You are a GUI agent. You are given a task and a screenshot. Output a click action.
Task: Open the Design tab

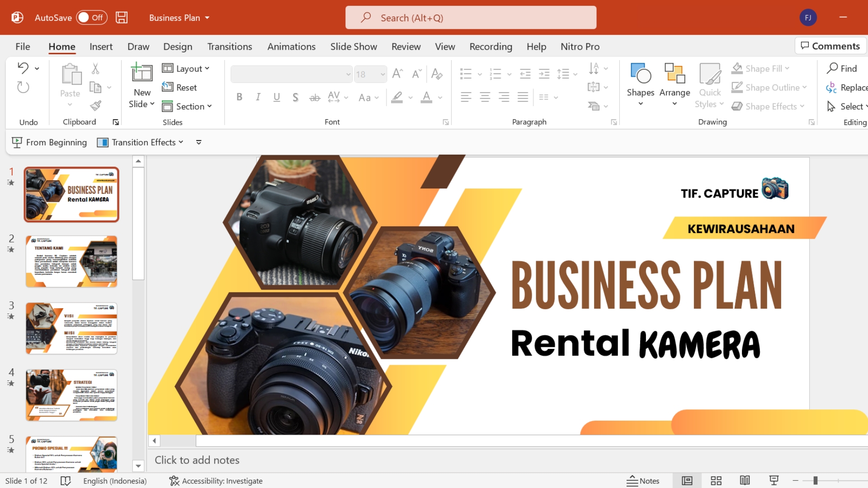[x=178, y=47]
